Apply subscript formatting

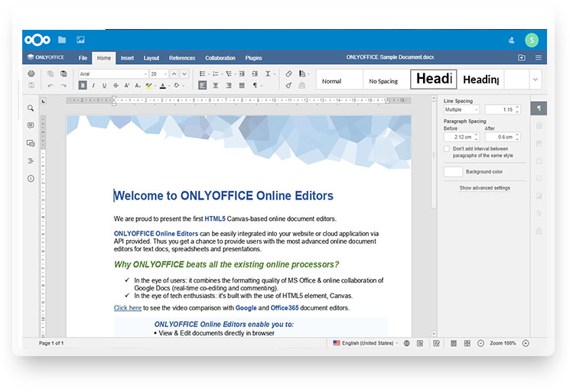click(x=138, y=86)
